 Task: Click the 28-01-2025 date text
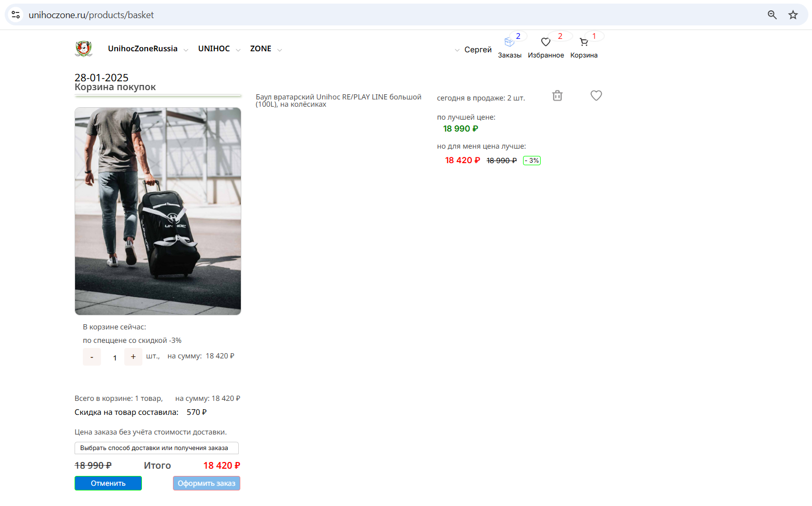102,78
